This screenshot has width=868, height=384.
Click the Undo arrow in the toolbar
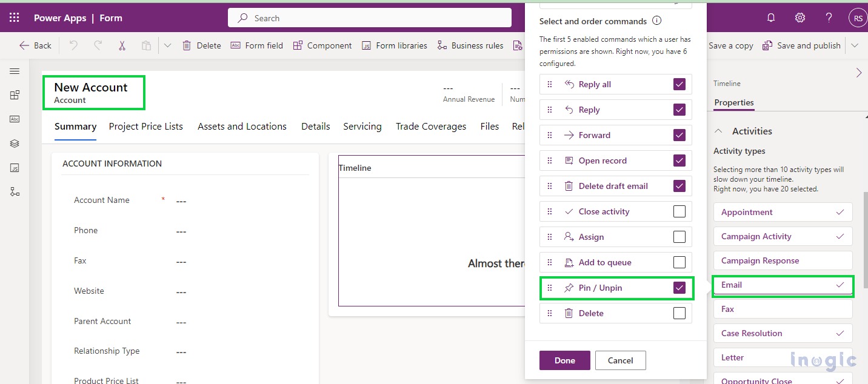click(73, 45)
